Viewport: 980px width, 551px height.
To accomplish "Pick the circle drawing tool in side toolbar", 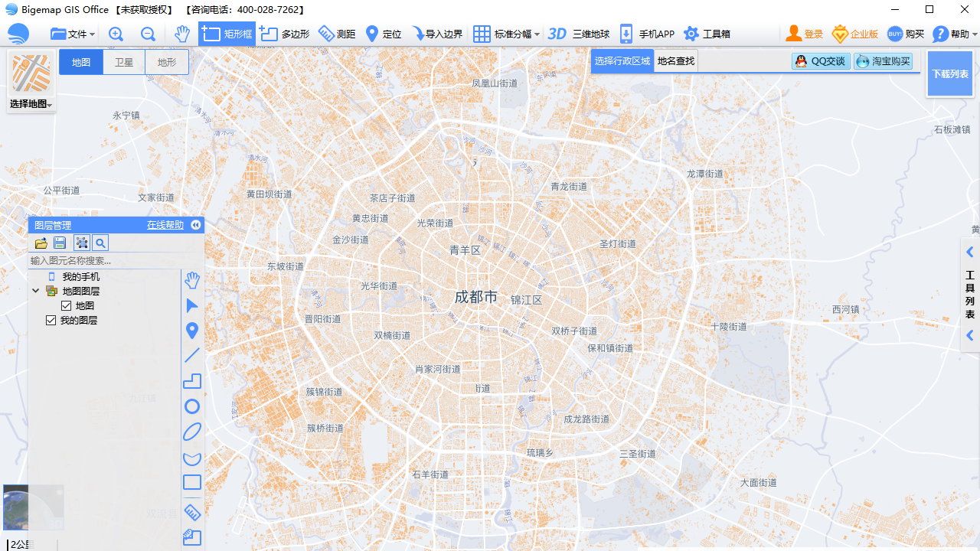I will (191, 406).
